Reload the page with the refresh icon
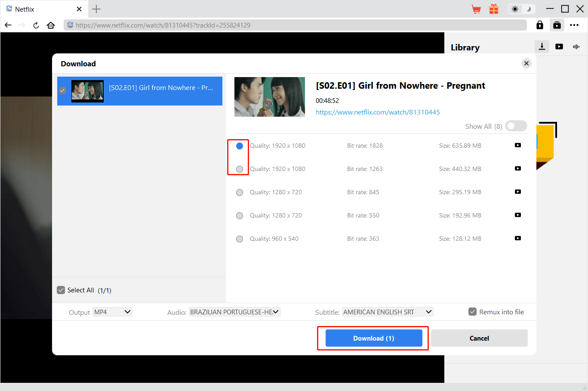The width and height of the screenshot is (588, 391). [x=36, y=25]
